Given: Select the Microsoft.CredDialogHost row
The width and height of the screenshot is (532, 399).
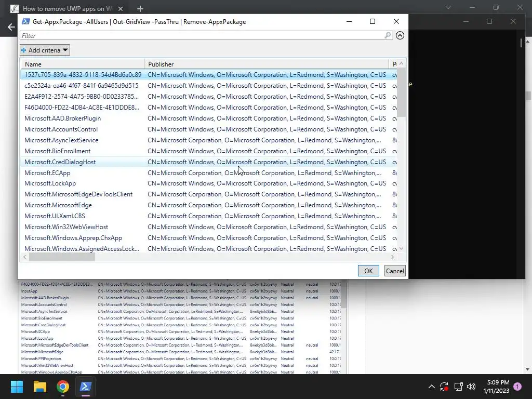Looking at the screenshot, I should pyautogui.click(x=209, y=162).
